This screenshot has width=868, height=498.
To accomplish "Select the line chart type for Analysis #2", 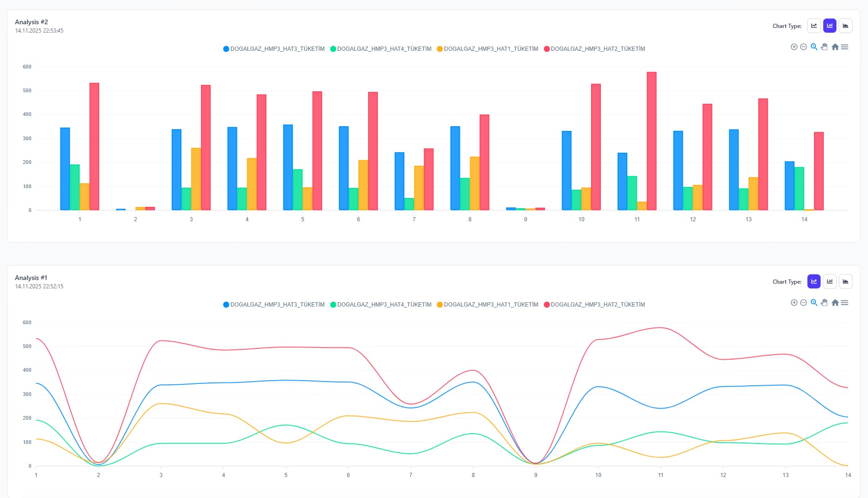I will pos(814,26).
